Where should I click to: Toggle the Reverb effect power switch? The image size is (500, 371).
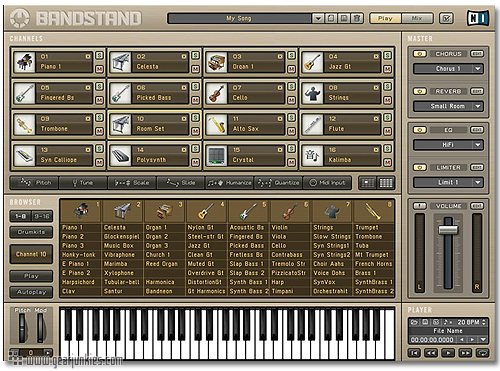[420, 91]
